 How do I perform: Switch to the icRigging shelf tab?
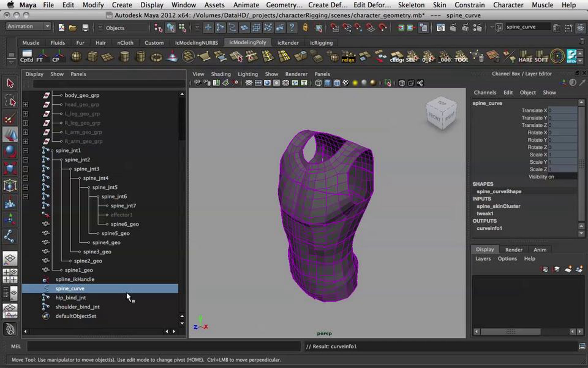pyautogui.click(x=321, y=43)
